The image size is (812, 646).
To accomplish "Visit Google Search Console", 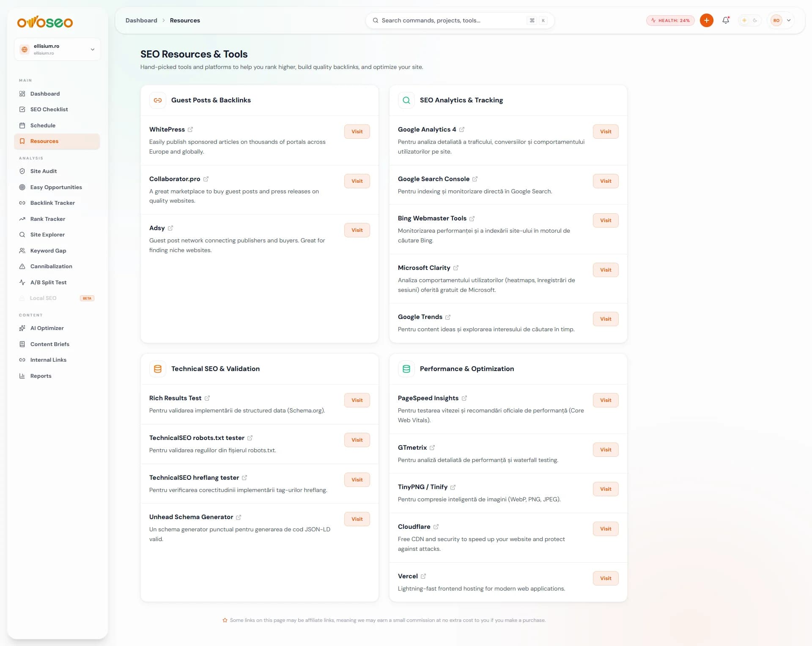I will pos(606,181).
